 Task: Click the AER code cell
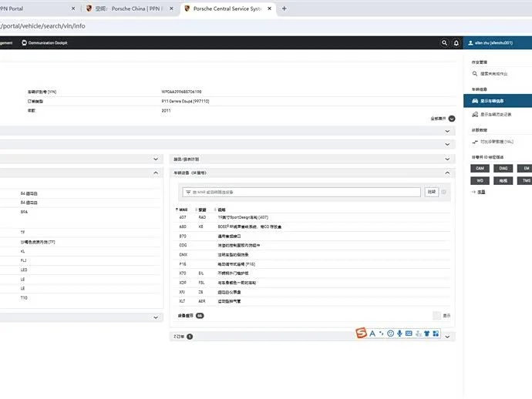pos(202,301)
